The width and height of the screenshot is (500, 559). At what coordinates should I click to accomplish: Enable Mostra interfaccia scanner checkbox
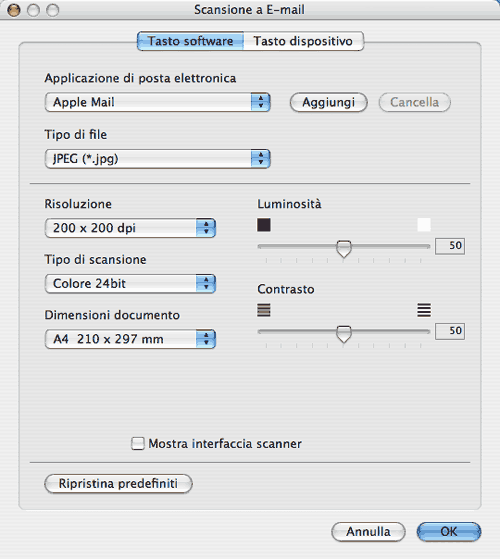tap(138, 444)
